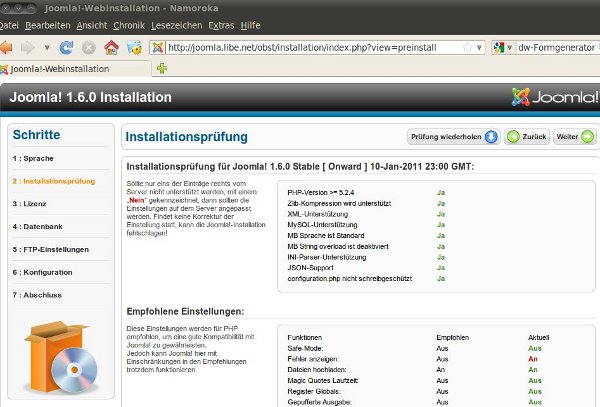
Task: Click the JSON-Support entry
Action: (310, 268)
